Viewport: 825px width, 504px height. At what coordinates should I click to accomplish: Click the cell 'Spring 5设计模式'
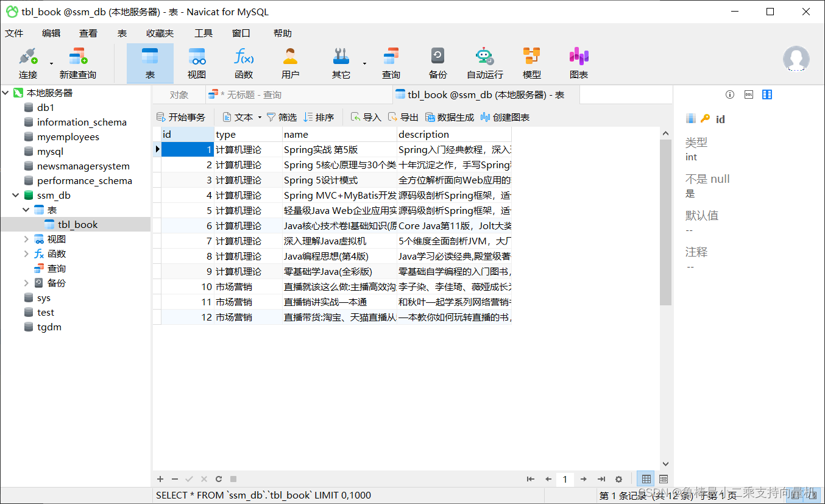pos(339,180)
